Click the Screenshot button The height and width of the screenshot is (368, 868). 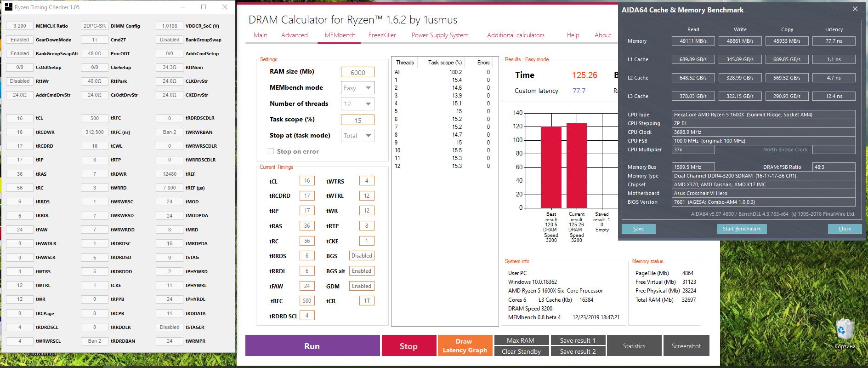click(686, 345)
